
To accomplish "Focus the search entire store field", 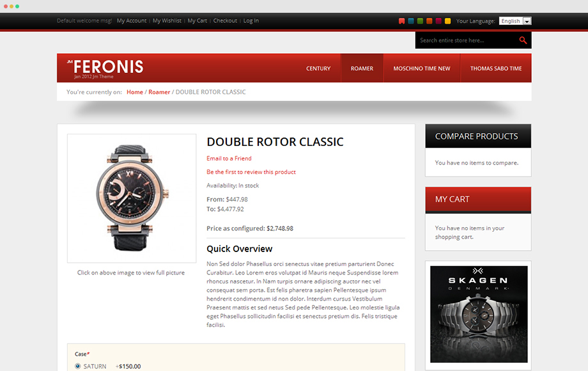I will click(467, 40).
